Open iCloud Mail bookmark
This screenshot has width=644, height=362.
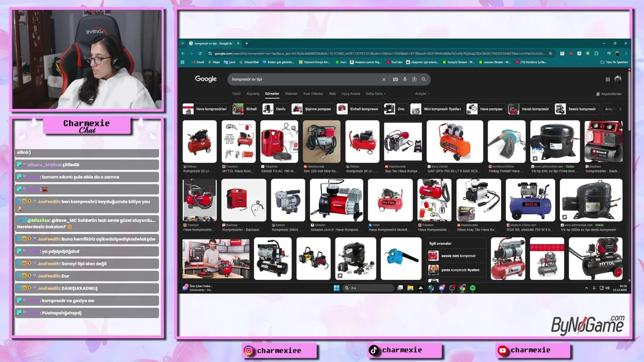click(x=249, y=62)
